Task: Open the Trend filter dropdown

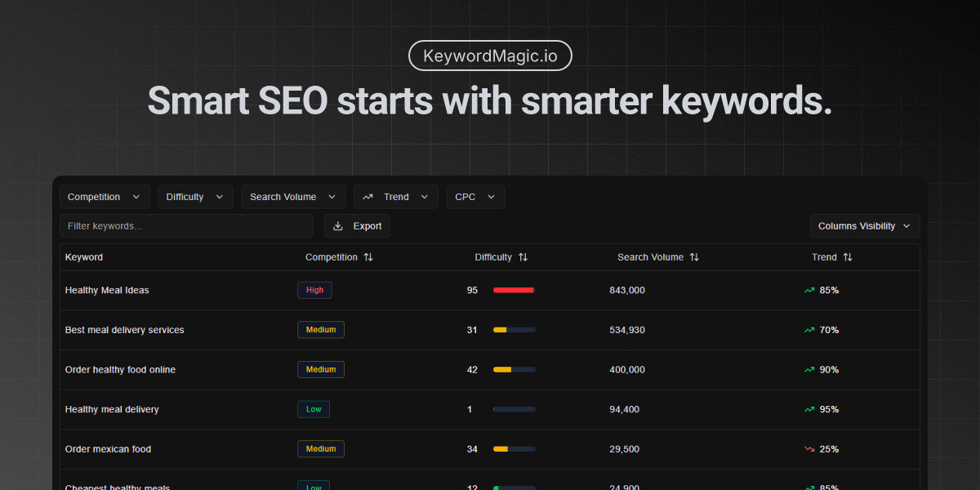Action: click(x=396, y=197)
